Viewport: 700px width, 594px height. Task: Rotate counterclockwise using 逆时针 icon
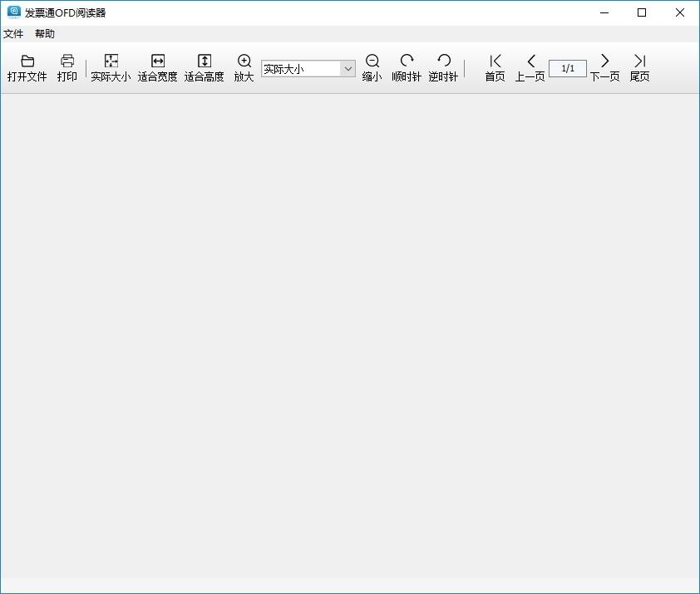coord(444,61)
